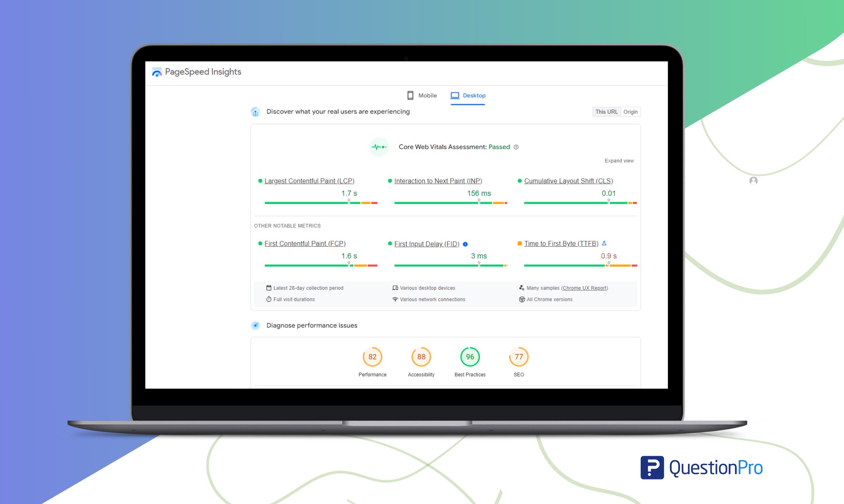Click the Diagnose performance issues icon

(x=255, y=326)
